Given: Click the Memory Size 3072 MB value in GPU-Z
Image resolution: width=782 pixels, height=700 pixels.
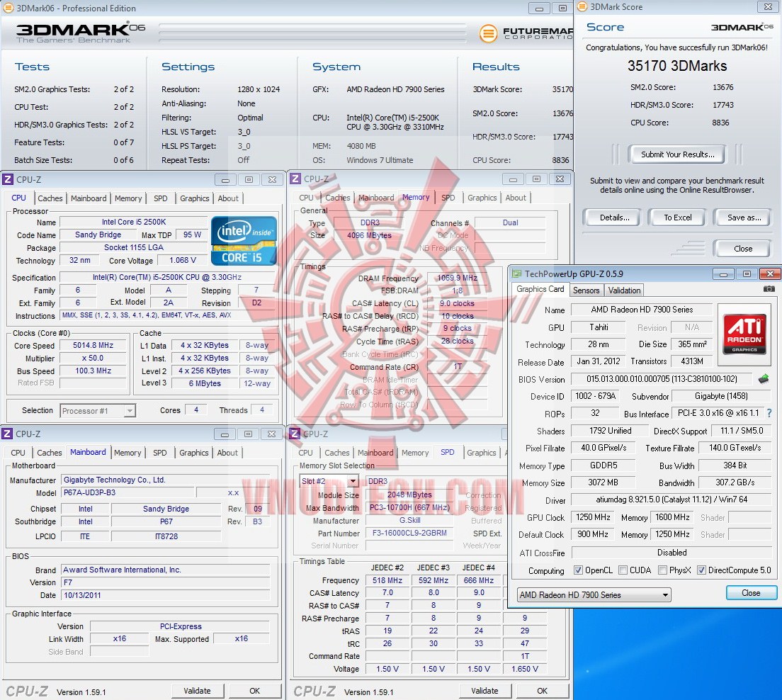Looking at the screenshot, I should click(x=603, y=482).
